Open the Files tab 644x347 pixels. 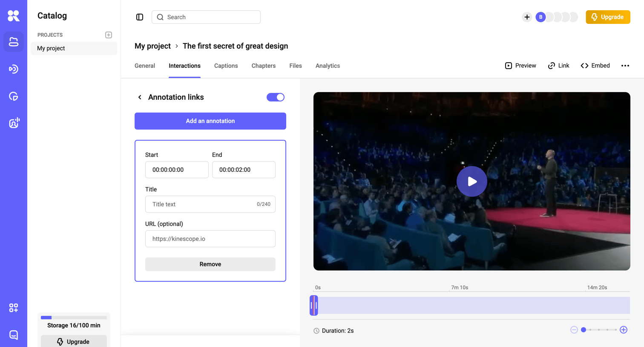coord(296,66)
